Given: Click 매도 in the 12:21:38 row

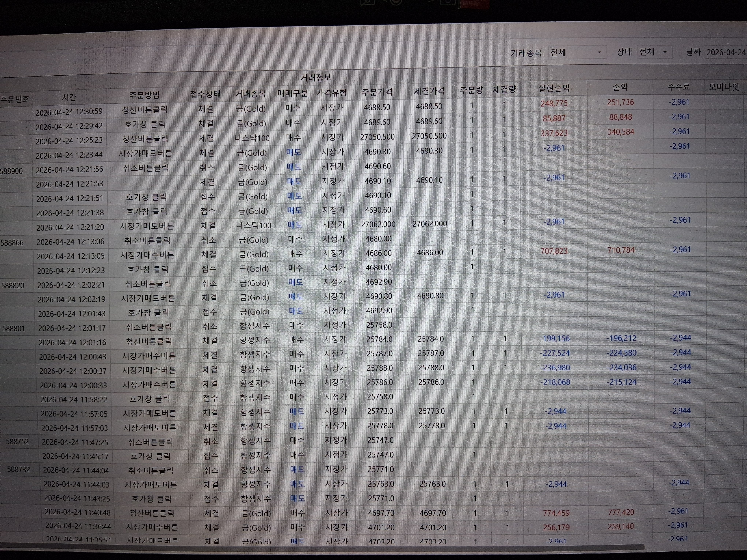Looking at the screenshot, I should (294, 210).
